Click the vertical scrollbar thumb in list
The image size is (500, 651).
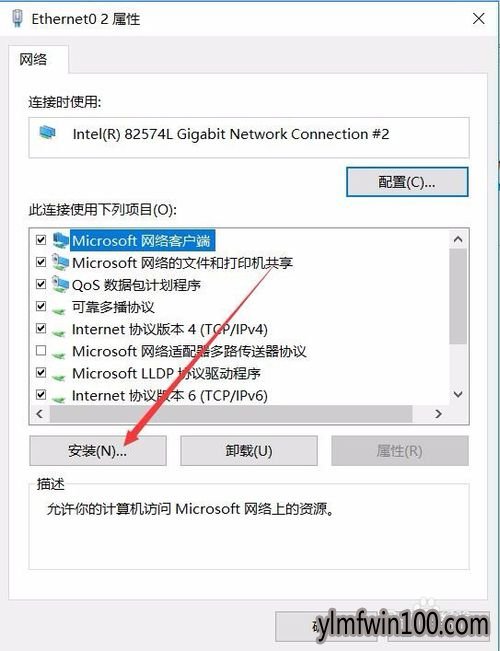click(458, 296)
